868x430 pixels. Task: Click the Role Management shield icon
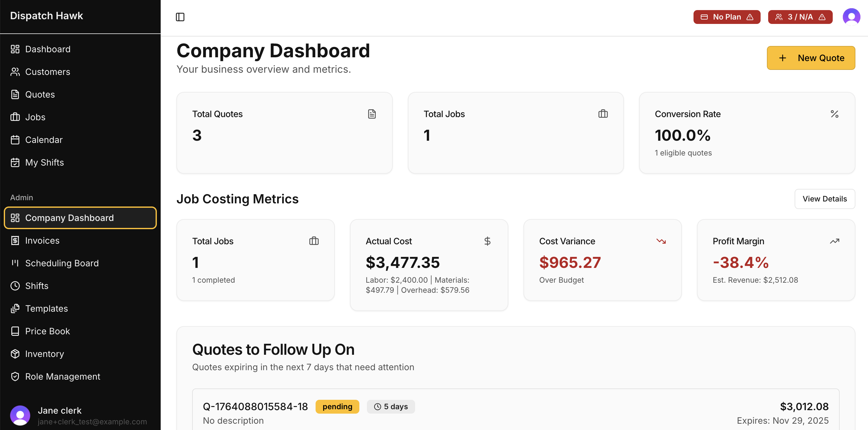[x=15, y=376]
